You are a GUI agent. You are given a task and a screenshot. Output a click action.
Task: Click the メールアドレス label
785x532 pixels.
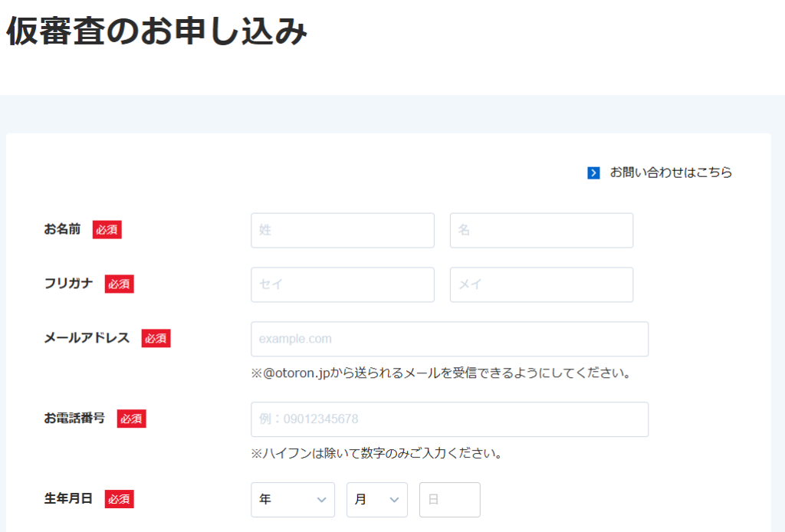pos(87,338)
